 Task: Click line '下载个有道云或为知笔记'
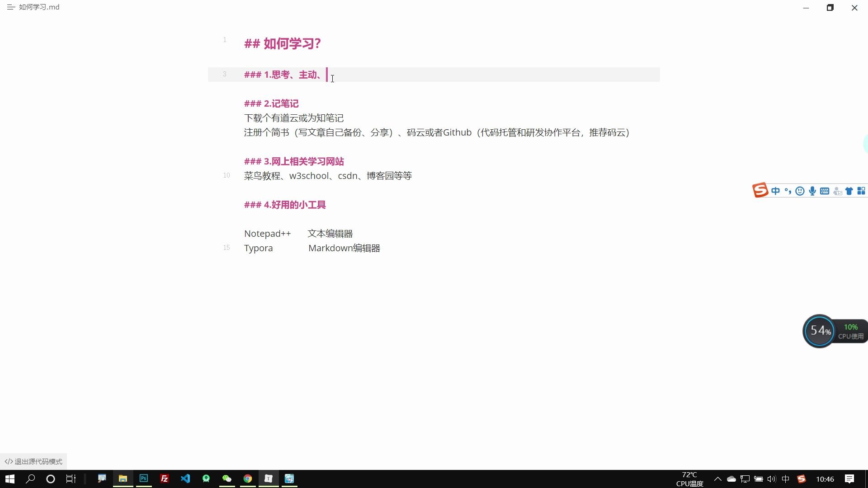coord(294,118)
